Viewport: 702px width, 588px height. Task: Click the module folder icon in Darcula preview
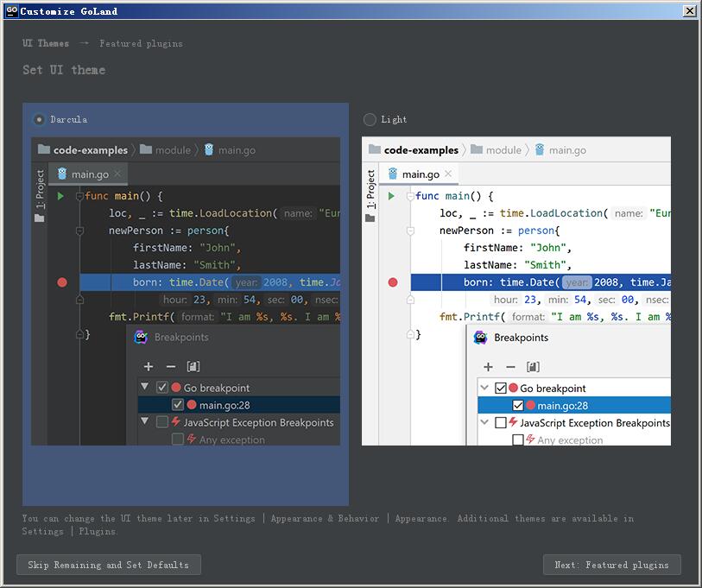pos(146,149)
